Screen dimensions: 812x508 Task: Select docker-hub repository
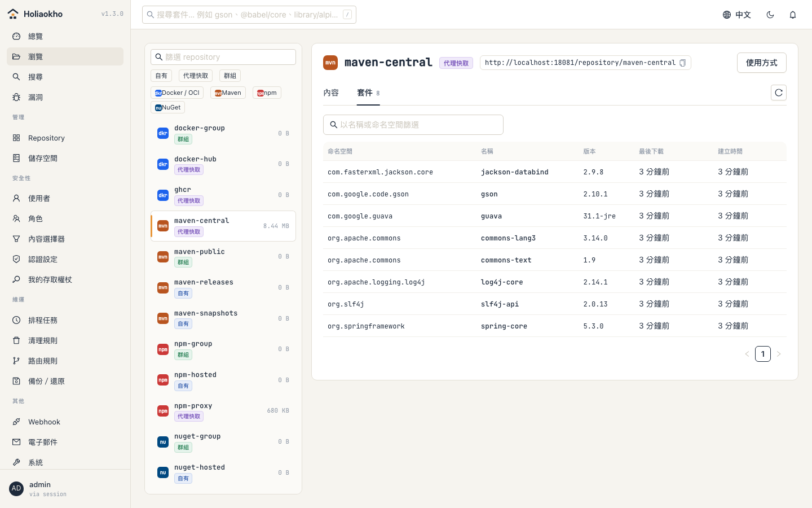point(223,164)
